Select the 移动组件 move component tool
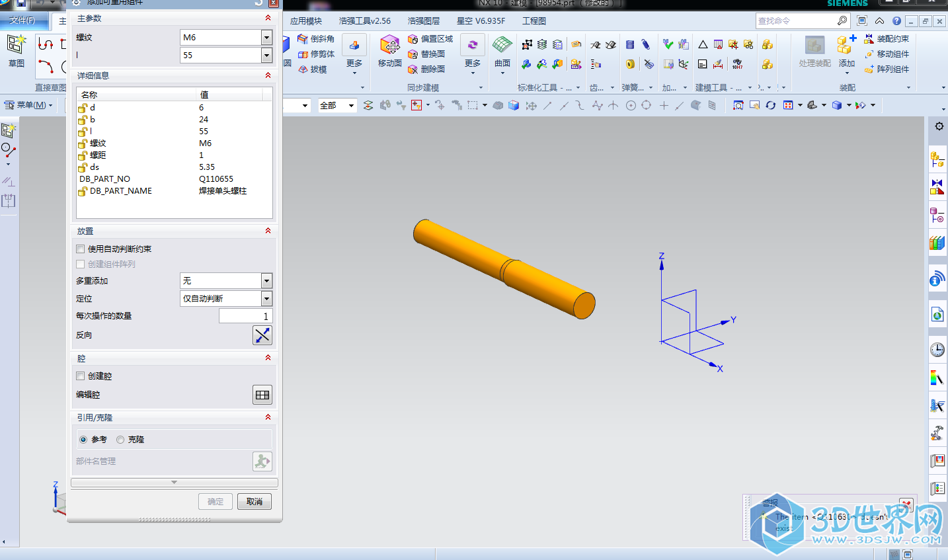948x560 pixels. click(x=887, y=54)
